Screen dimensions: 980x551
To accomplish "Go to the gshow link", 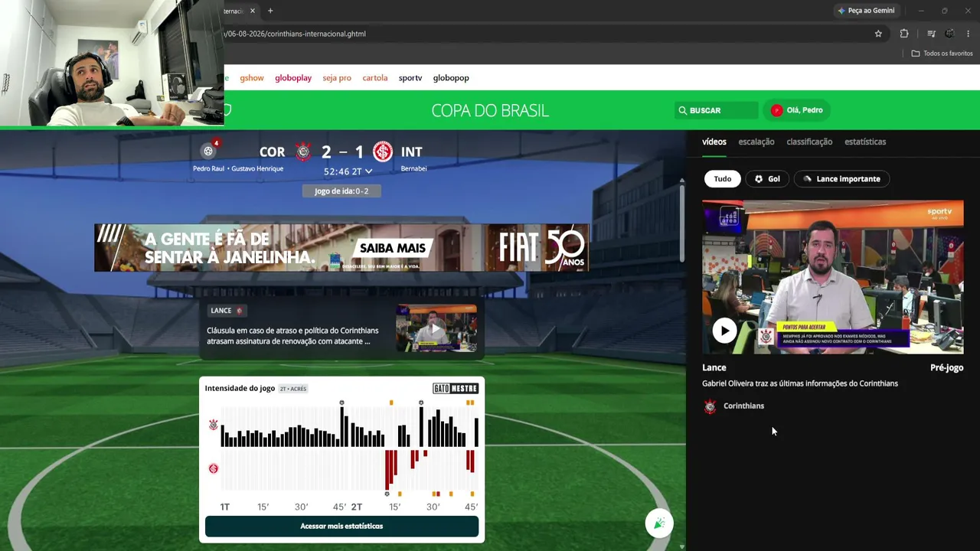I will tap(252, 78).
